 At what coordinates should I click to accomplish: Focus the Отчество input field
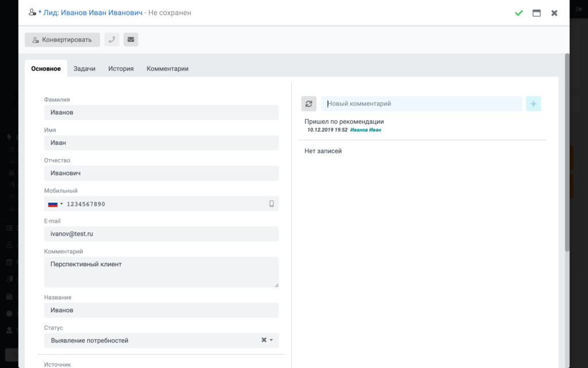[x=161, y=173]
